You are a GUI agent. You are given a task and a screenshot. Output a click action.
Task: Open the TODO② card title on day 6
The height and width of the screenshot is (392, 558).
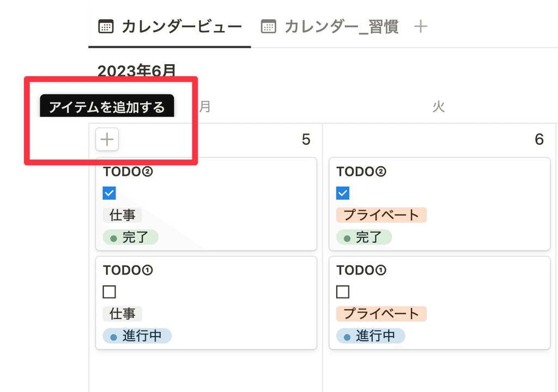[362, 172]
